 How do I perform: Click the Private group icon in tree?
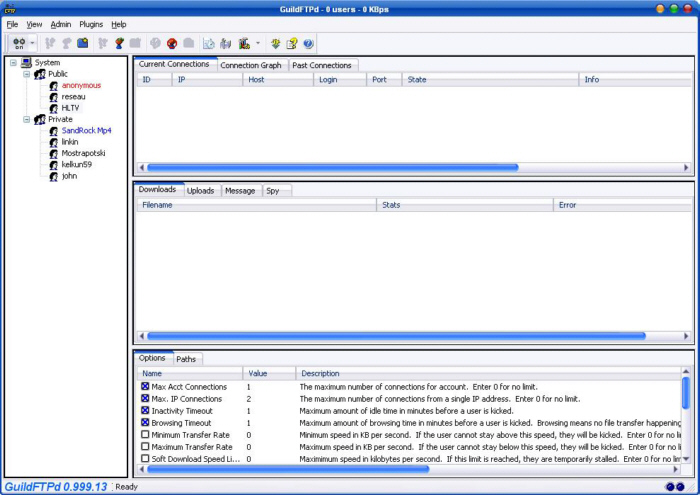pos(40,119)
